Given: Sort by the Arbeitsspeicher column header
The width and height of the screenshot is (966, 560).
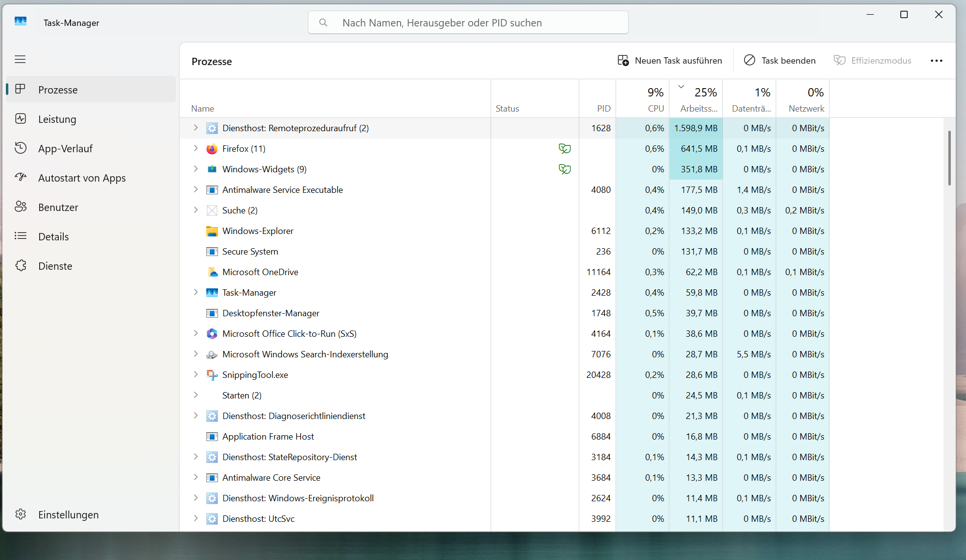Looking at the screenshot, I should coord(696,98).
